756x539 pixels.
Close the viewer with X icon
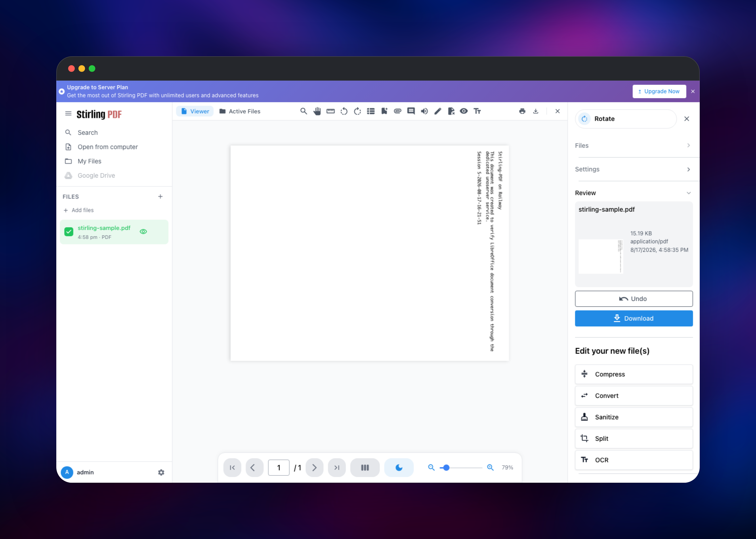click(x=558, y=111)
